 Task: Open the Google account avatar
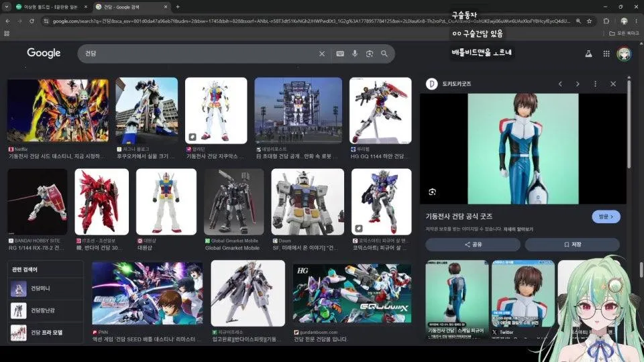tap(624, 54)
